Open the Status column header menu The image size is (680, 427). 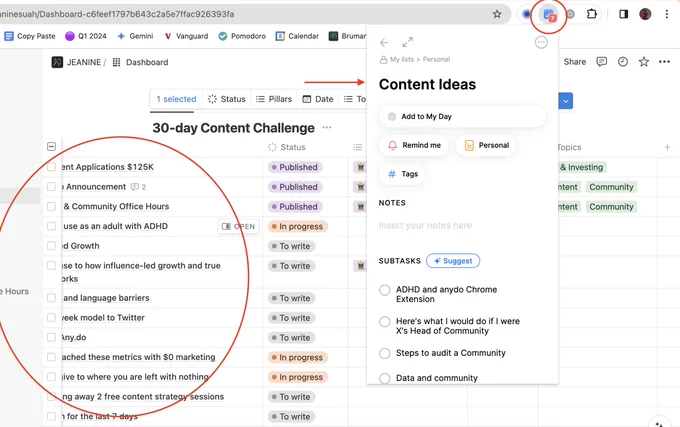[x=287, y=147]
